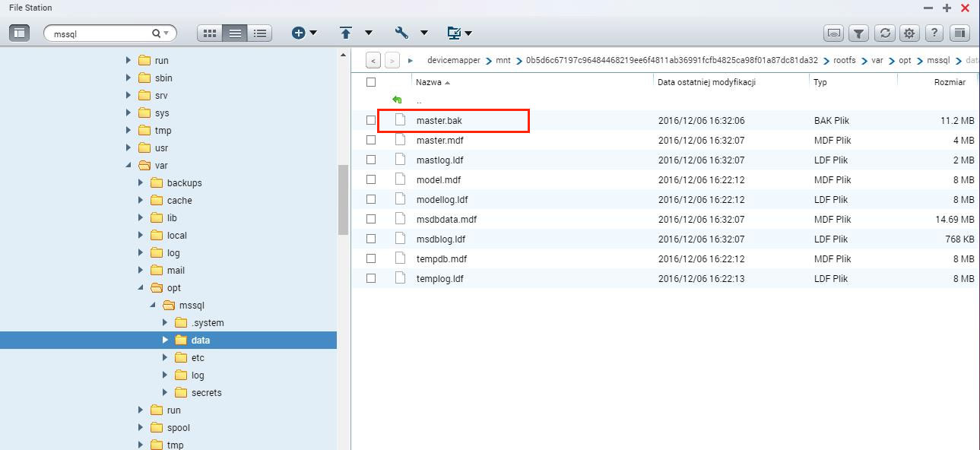Select the msdbdata.mdf file name
The width and height of the screenshot is (980, 450).
click(x=447, y=219)
